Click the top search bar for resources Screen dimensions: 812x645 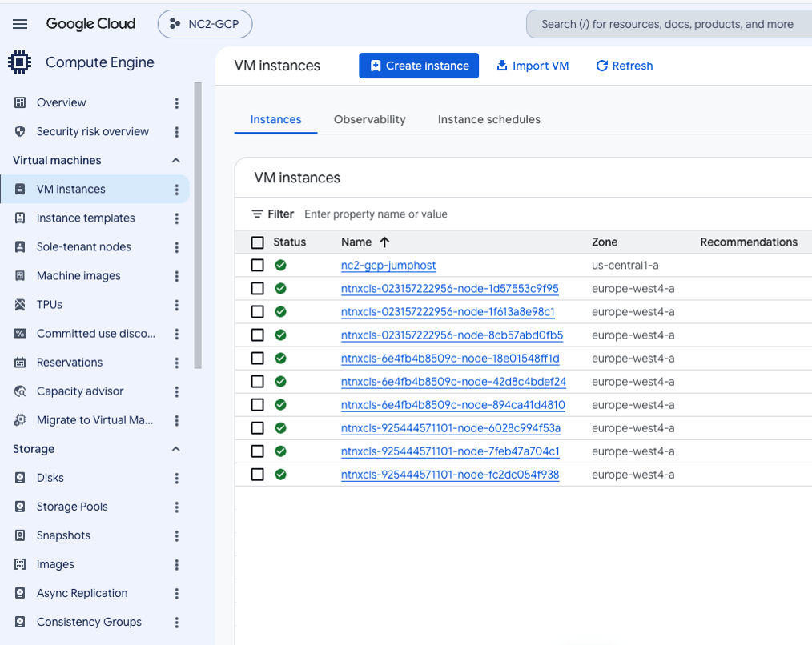(x=668, y=24)
